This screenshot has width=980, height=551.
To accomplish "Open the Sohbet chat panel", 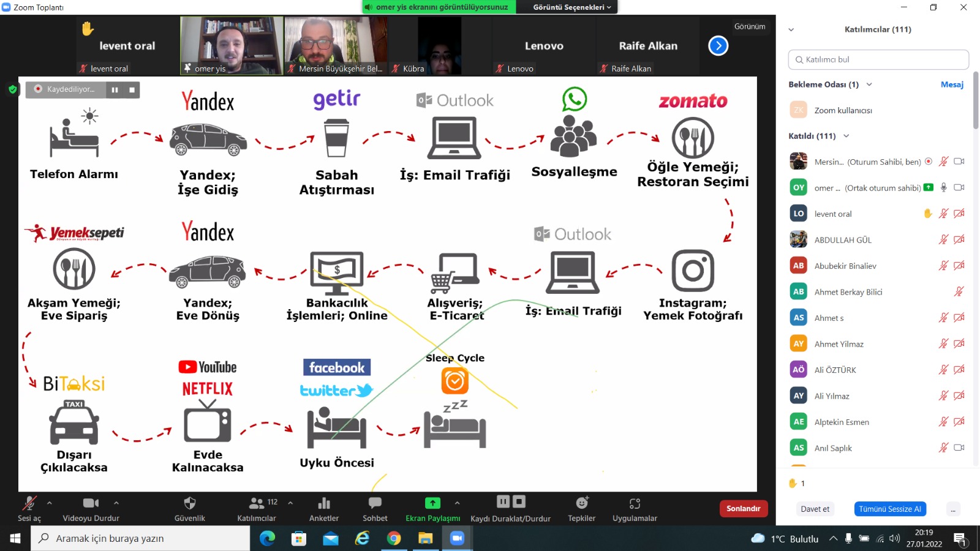I will point(375,503).
